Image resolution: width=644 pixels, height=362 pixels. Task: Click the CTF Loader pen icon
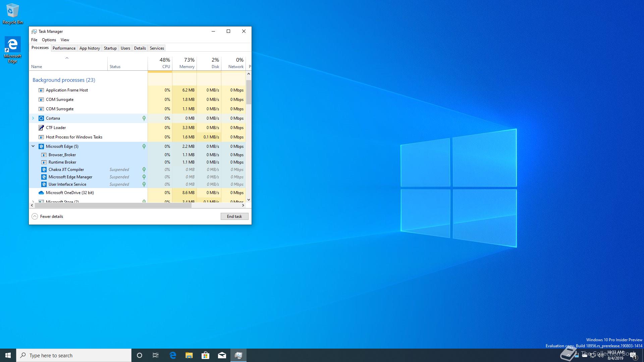coord(41,128)
